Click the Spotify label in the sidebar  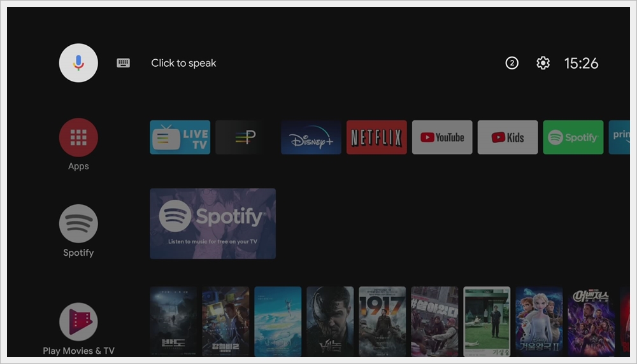[x=78, y=253]
